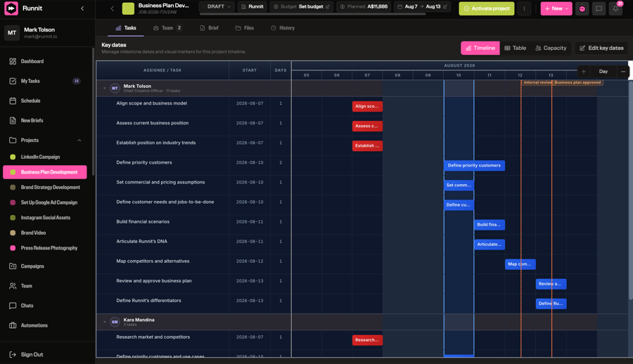The height and width of the screenshot is (364, 633).
Task: Click the Runnit logo icon
Action: (11, 8)
